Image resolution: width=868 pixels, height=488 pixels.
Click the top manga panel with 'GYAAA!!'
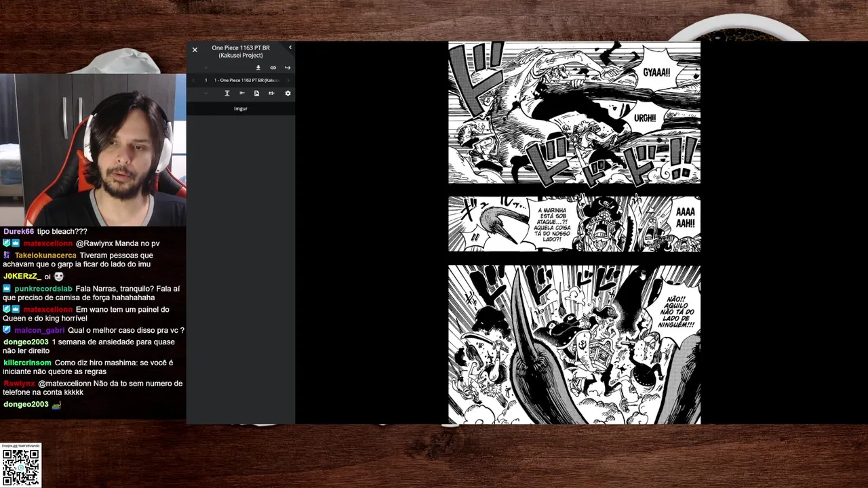point(574,113)
